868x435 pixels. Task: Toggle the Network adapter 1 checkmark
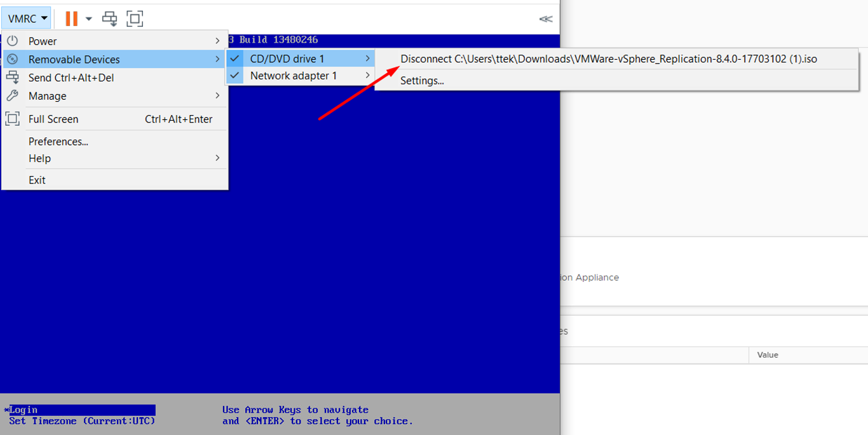235,76
